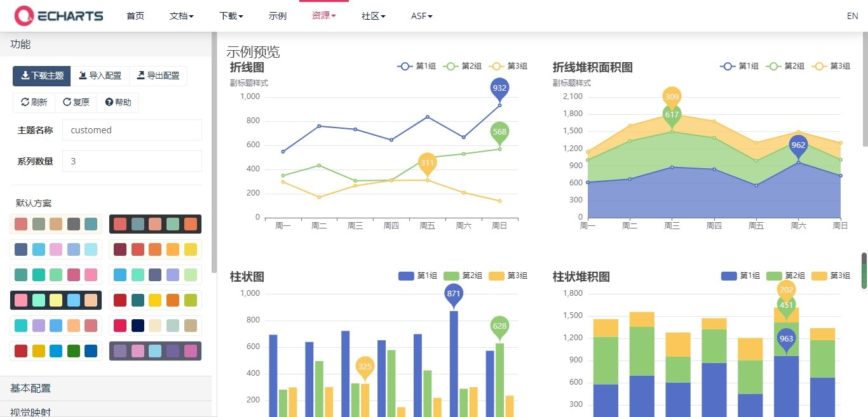This screenshot has width=868, height=417.
Task: Toggle 第2组 legend in 折线堆积面积图
Action: coord(785,66)
